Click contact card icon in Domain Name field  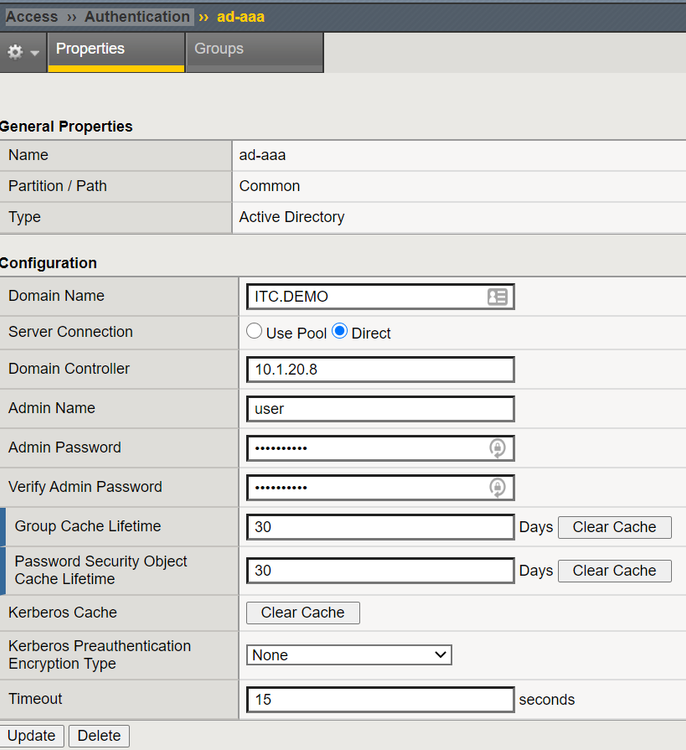coord(497,297)
